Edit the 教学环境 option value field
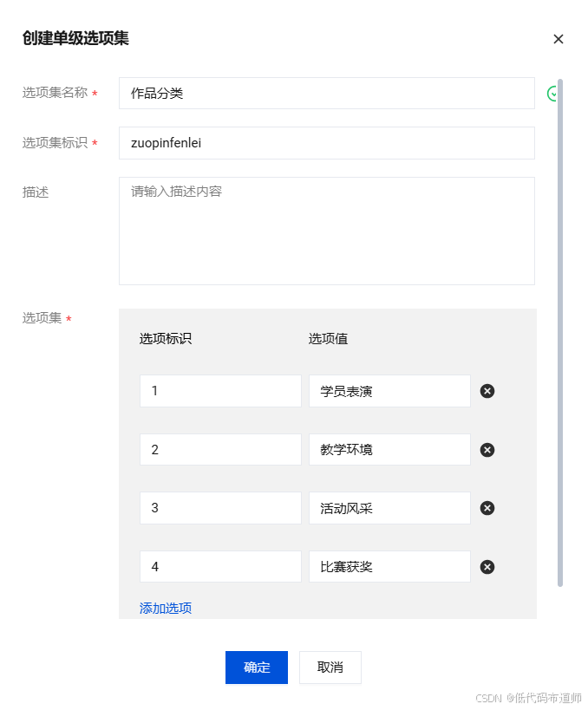 tap(389, 450)
